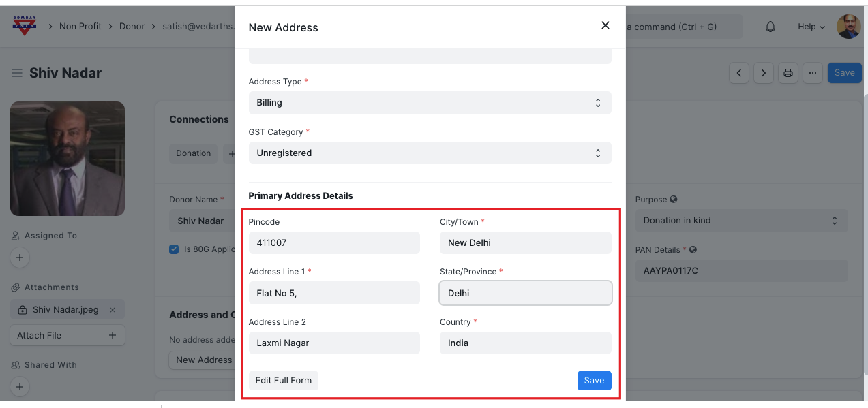Click the Edit Full Form button
The width and height of the screenshot is (868, 408).
(x=283, y=381)
